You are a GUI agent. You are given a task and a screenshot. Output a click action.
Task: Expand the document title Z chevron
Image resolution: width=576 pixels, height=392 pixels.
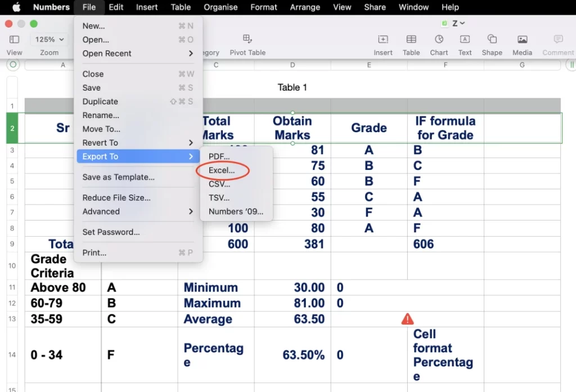(x=462, y=23)
